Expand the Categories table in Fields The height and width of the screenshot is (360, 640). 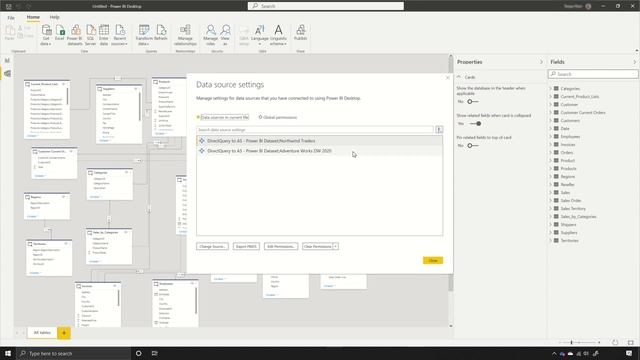(551, 89)
